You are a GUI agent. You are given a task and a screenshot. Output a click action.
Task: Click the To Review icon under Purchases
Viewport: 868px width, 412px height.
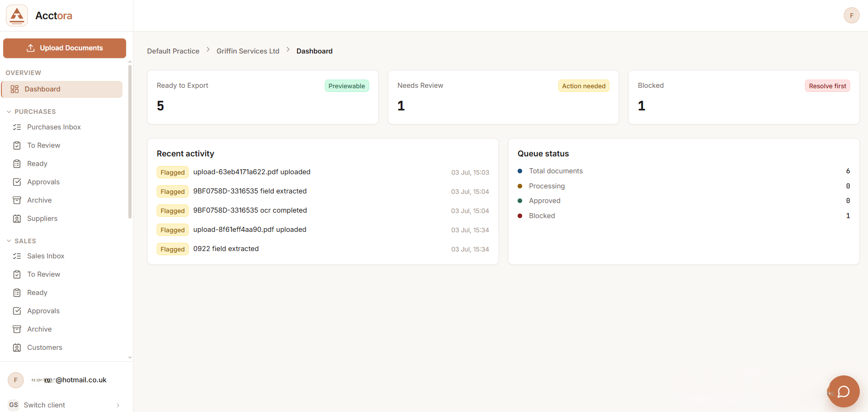[17, 145]
